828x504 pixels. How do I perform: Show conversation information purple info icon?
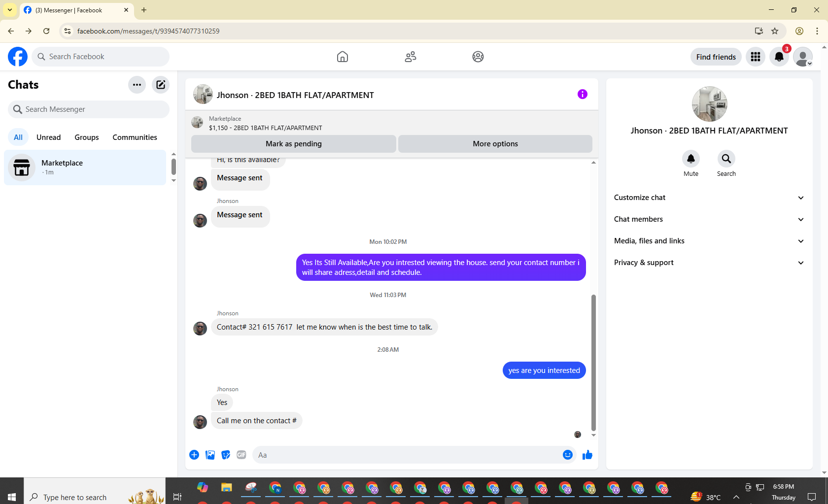pyautogui.click(x=583, y=94)
